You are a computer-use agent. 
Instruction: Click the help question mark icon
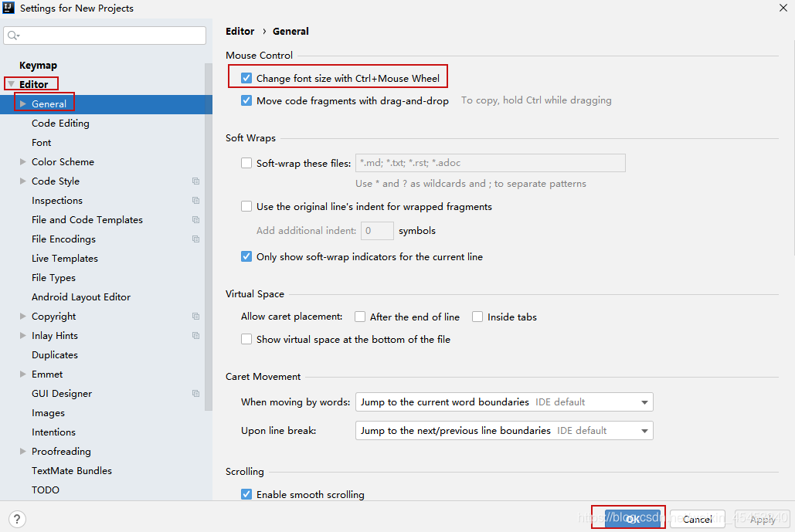click(17, 519)
